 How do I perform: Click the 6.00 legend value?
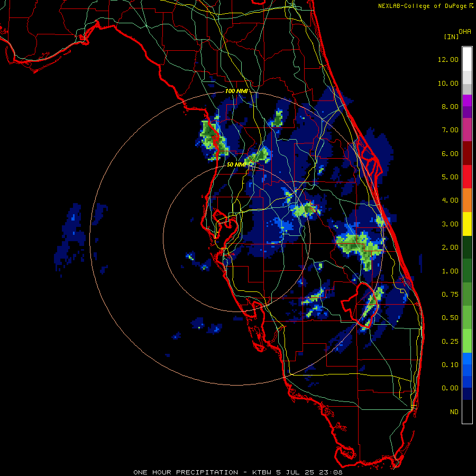pos(450,153)
